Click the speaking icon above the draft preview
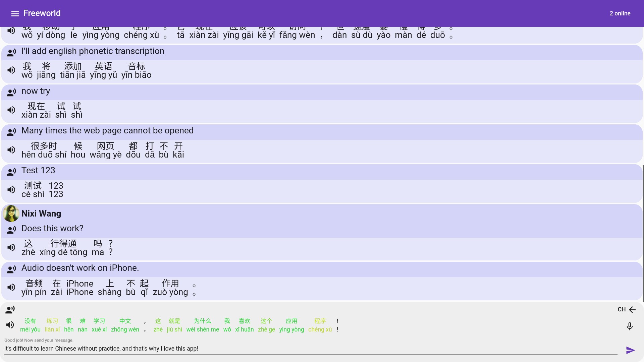The image size is (644, 362). [10, 309]
